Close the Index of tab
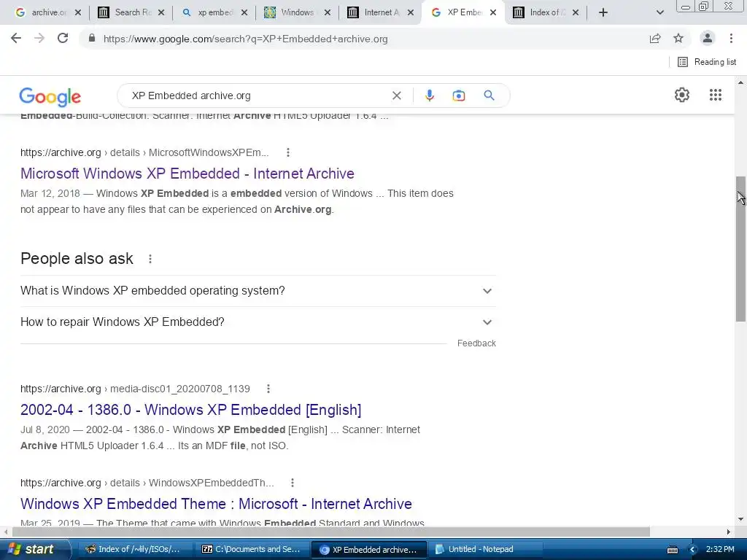The width and height of the screenshot is (747, 560). [x=576, y=12]
